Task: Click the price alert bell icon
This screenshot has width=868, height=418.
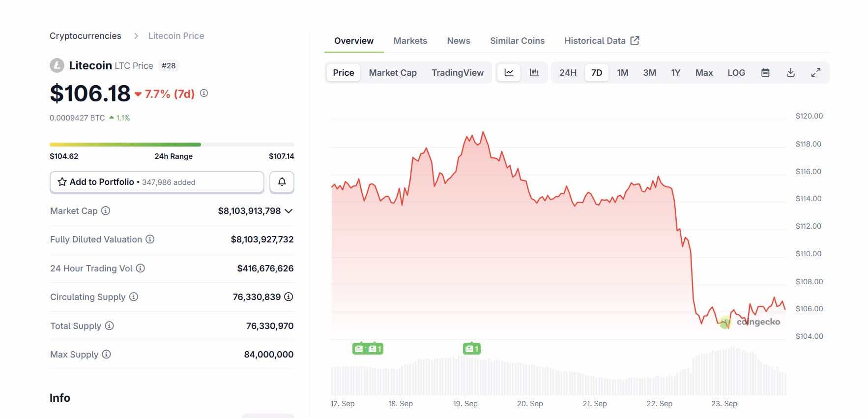Action: click(282, 182)
